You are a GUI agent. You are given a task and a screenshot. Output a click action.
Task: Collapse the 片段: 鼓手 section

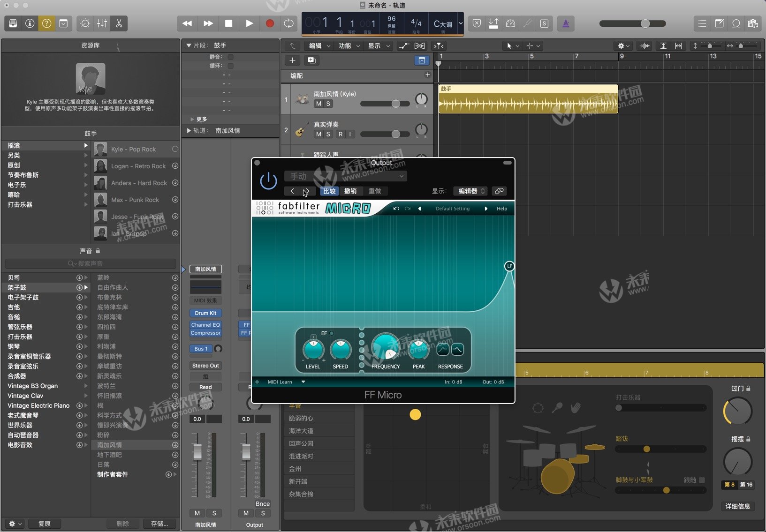(189, 45)
